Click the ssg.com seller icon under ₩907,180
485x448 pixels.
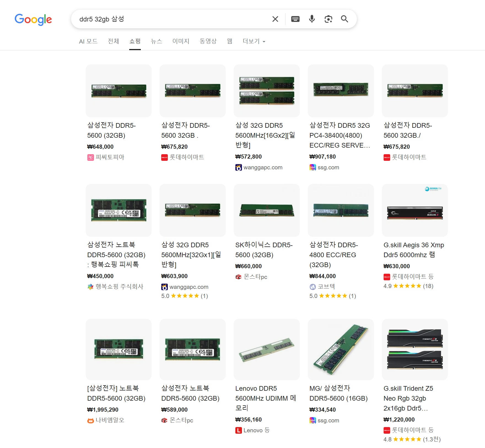(x=312, y=167)
